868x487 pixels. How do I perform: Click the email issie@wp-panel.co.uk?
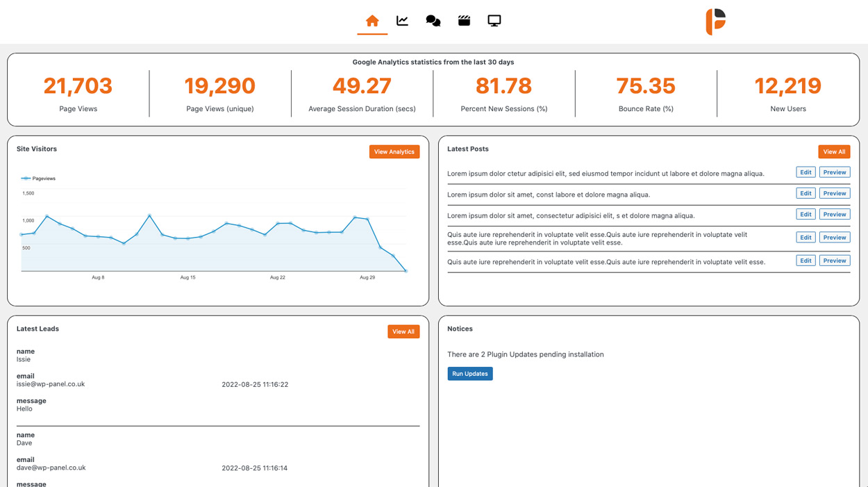point(51,383)
